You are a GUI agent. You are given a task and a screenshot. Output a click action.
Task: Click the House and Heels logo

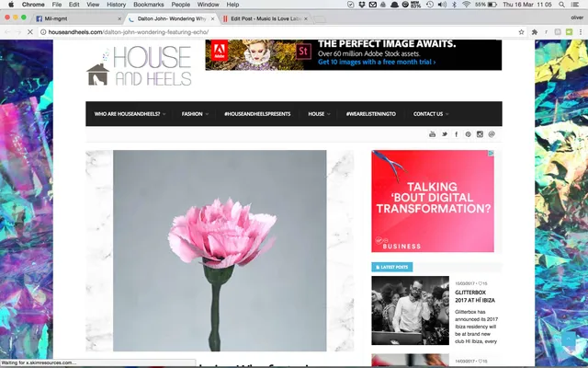click(139, 66)
